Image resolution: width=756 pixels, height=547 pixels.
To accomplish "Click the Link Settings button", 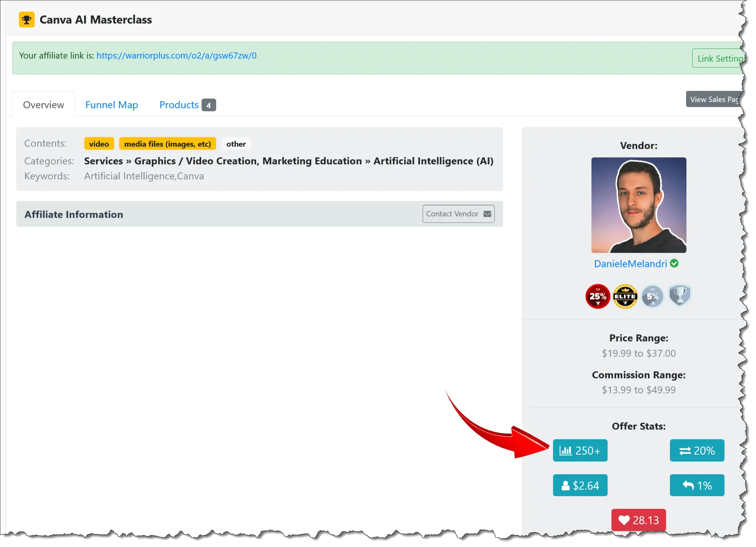I will (718, 58).
